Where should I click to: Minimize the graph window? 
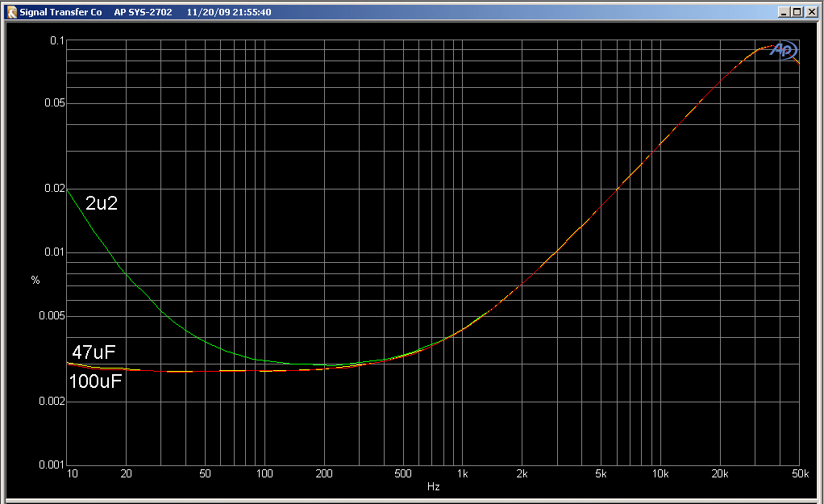click(x=784, y=12)
